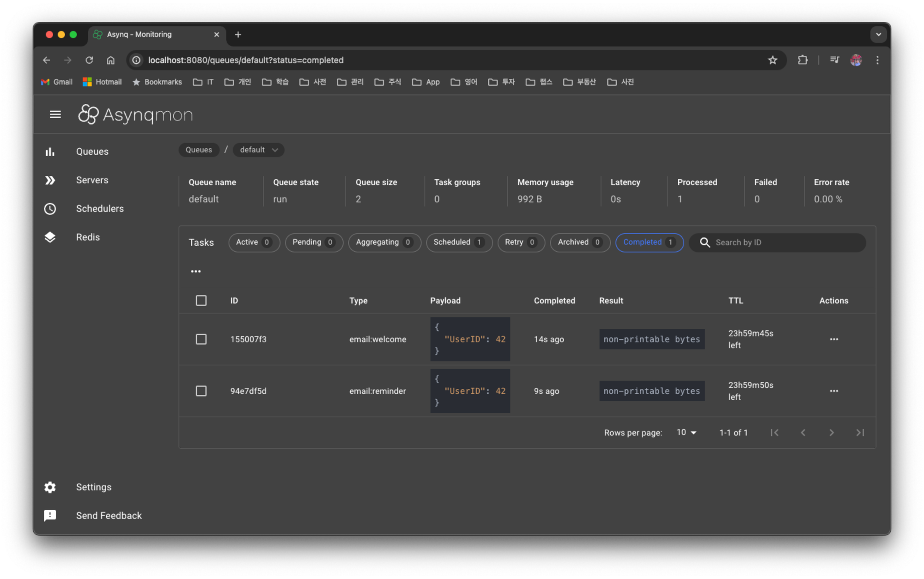The height and width of the screenshot is (579, 924).
Task: Check the checkbox for task 94e7df5d
Action: point(201,391)
